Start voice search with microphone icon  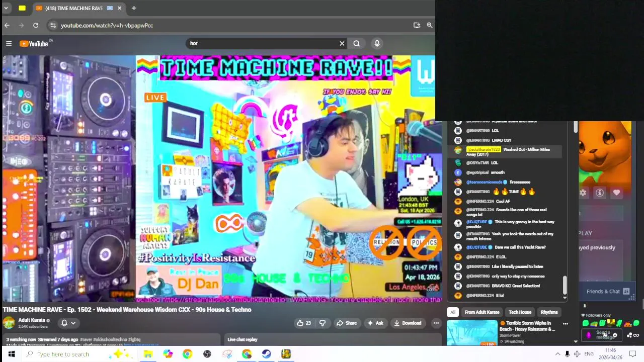pyautogui.click(x=377, y=43)
